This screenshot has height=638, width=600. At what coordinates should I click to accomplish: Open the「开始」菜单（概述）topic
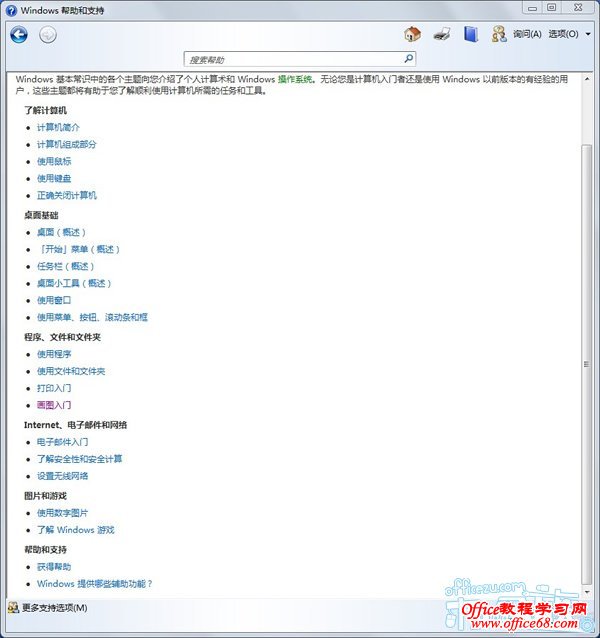click(79, 249)
